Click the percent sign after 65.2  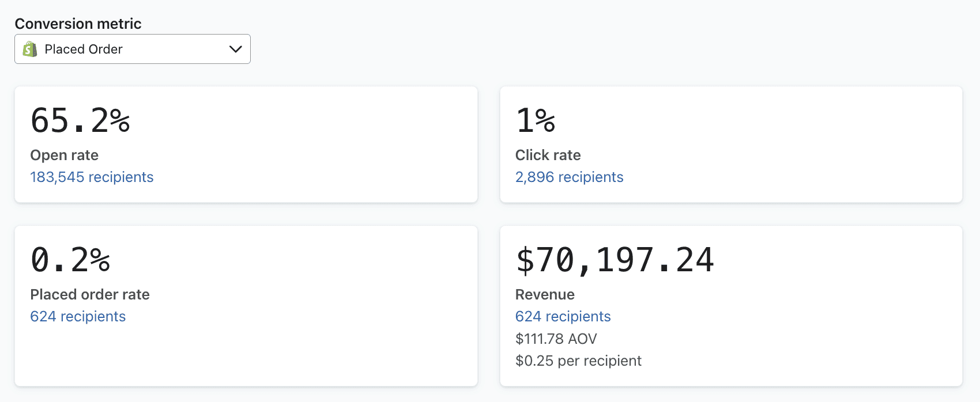tap(120, 120)
